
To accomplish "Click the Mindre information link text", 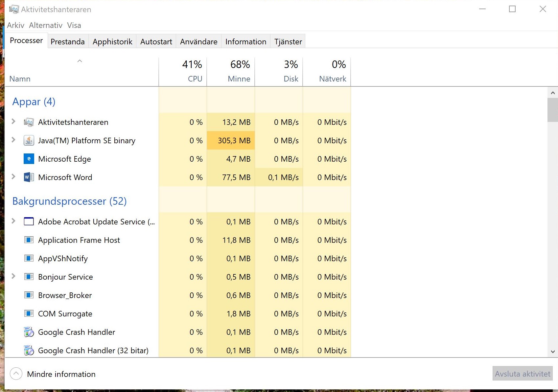I will pos(61,374).
